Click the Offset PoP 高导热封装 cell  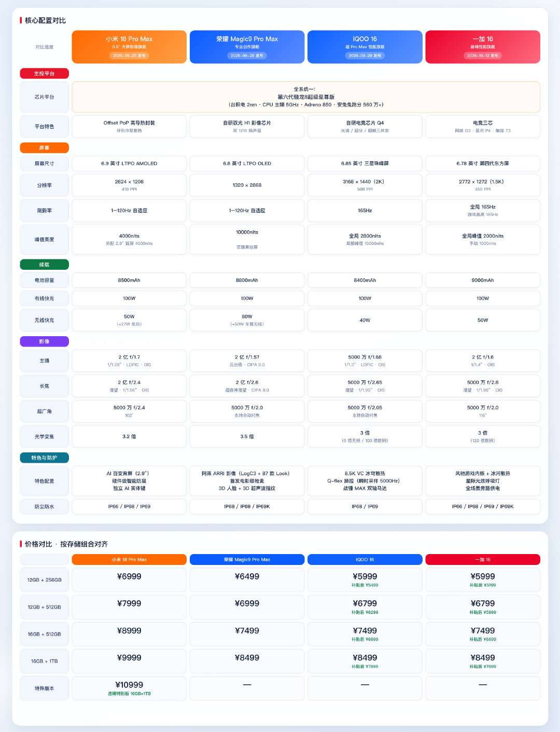click(x=129, y=127)
